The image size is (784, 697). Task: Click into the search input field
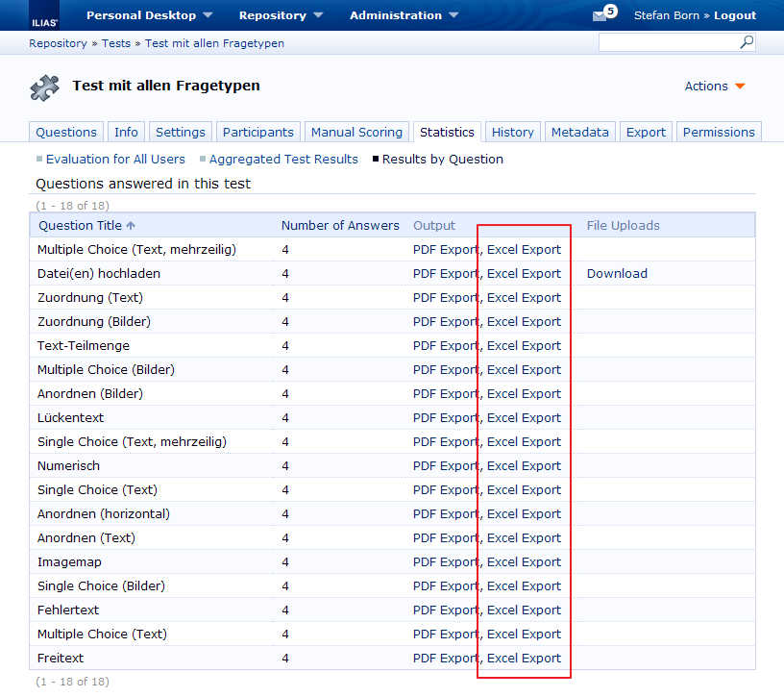click(x=668, y=42)
